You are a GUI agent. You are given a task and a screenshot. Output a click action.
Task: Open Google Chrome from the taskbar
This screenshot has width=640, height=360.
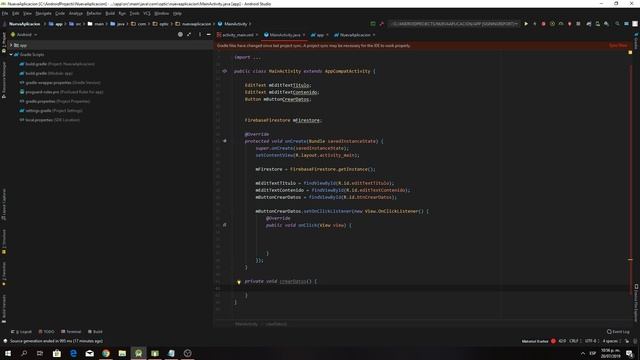(x=106, y=353)
